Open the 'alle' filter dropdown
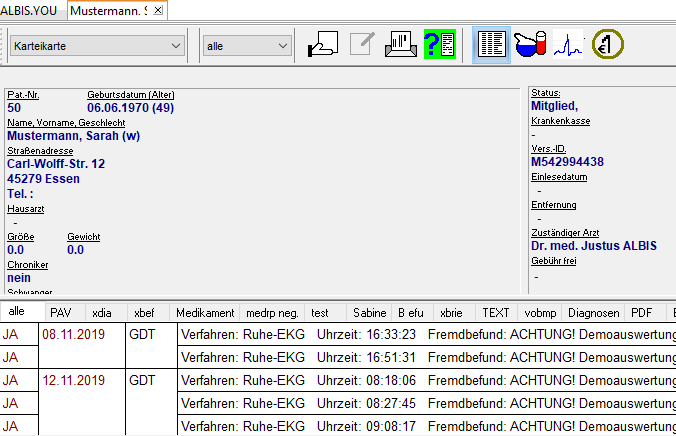The image size is (676, 436). 281,45
